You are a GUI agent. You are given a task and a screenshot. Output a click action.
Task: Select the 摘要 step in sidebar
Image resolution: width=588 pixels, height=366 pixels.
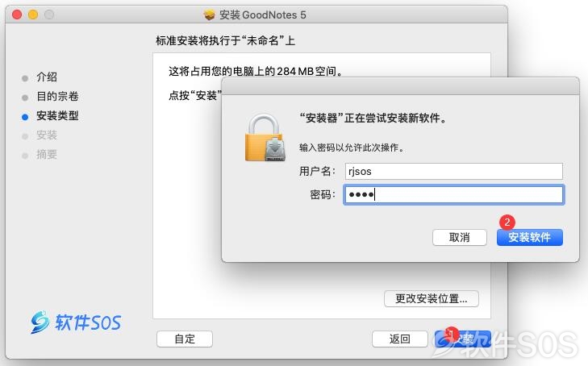(47, 154)
